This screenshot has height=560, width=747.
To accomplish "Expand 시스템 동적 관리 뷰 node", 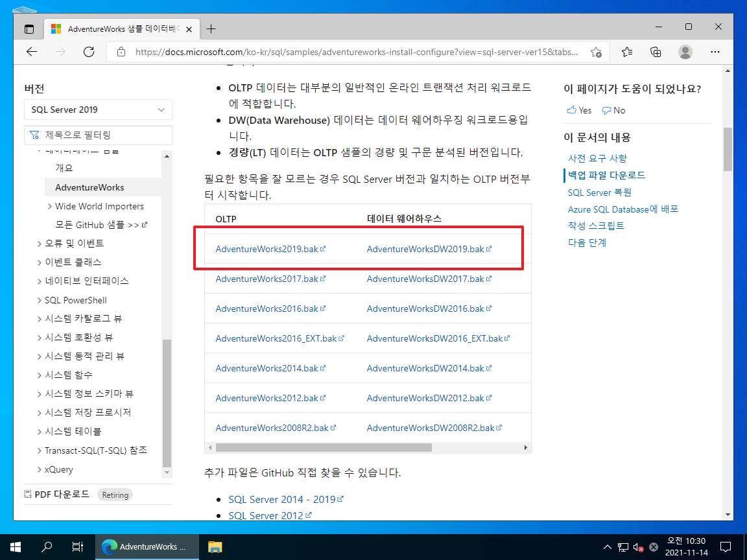I will [40, 356].
